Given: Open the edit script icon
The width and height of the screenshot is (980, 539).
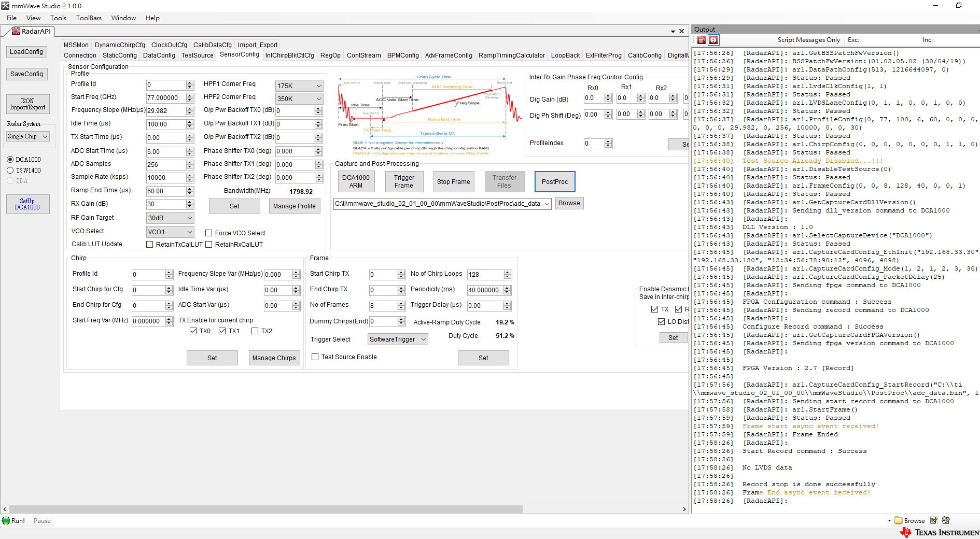Looking at the screenshot, I should click(934, 520).
